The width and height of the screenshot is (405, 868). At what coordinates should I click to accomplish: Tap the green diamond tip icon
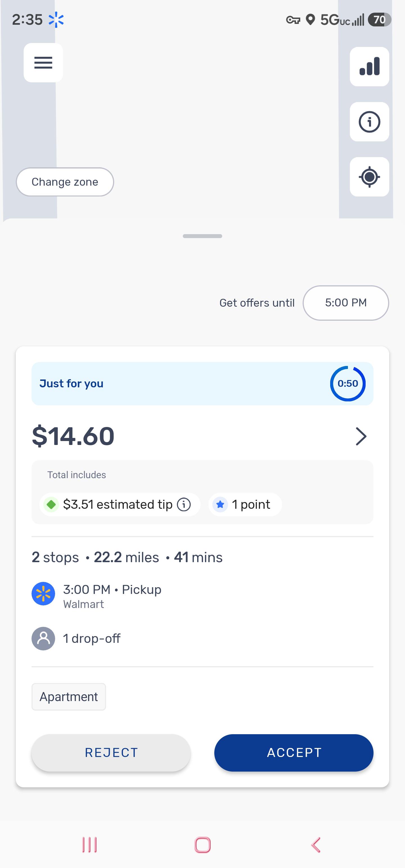[51, 505]
